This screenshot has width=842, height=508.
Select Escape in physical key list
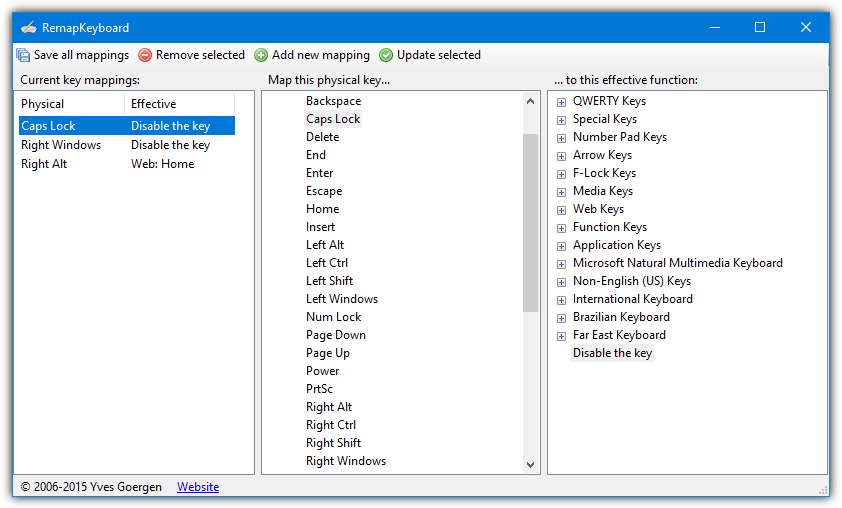tap(324, 191)
